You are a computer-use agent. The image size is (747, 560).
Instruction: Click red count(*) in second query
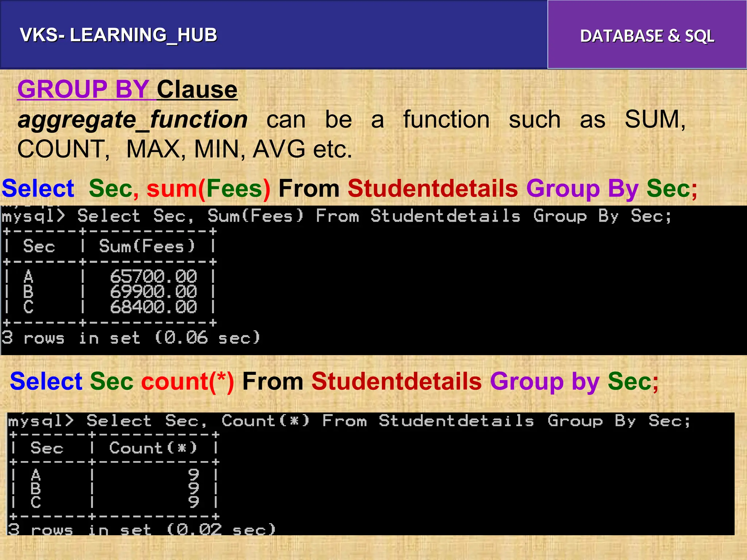[188, 382]
